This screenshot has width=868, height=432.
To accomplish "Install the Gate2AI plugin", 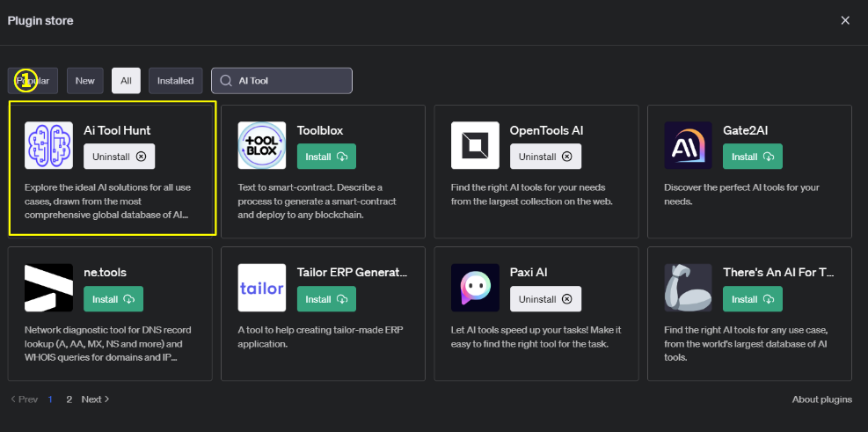I will coord(753,157).
